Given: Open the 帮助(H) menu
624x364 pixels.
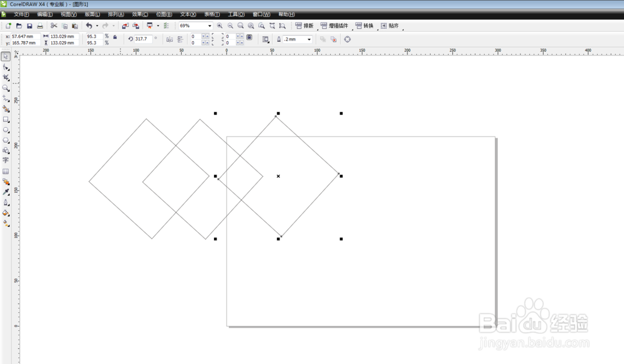Looking at the screenshot, I should point(286,14).
